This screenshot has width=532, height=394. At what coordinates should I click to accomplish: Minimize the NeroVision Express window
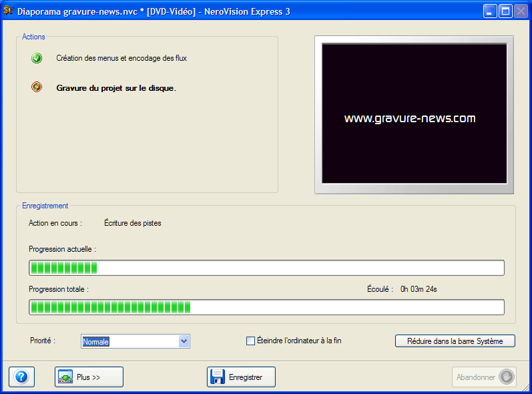point(489,11)
